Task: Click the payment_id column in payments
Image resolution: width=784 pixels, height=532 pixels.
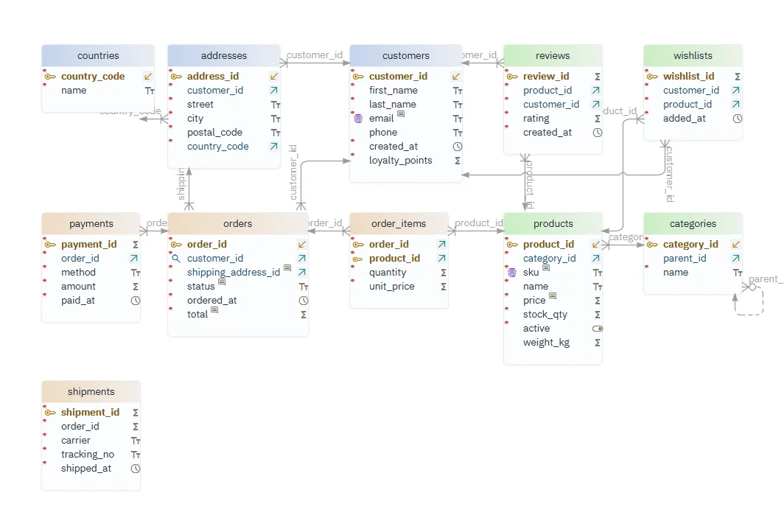Action: coord(91,245)
